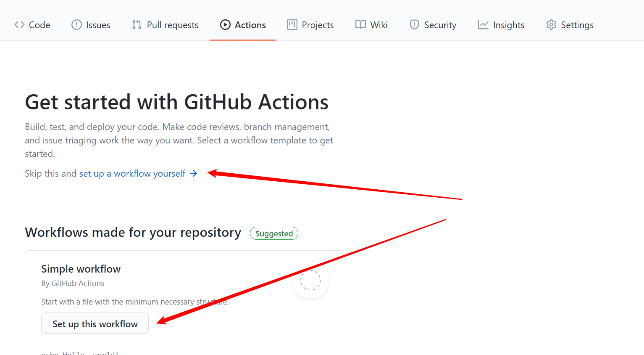
Task: Click the exclamation circle icon next to Issues
Action: pyautogui.click(x=76, y=25)
